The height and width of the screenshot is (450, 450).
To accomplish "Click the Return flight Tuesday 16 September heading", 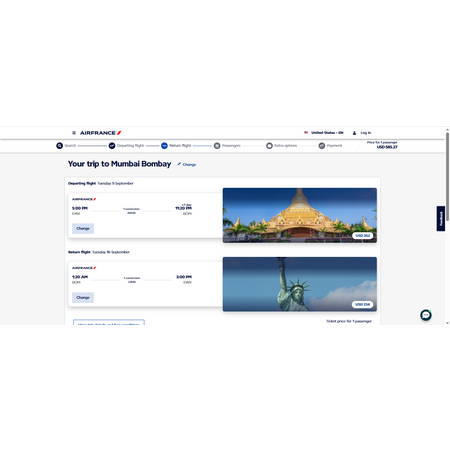I will coord(99,252).
